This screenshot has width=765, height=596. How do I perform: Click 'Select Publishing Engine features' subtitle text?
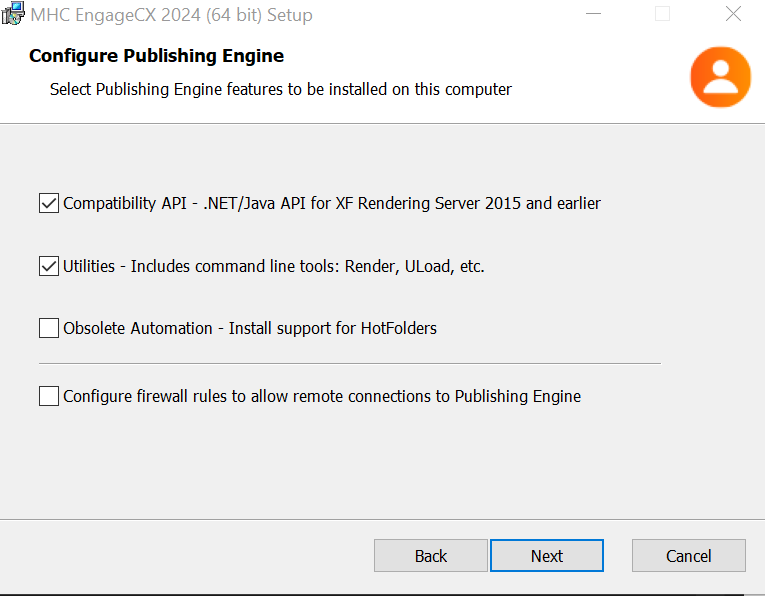(281, 90)
